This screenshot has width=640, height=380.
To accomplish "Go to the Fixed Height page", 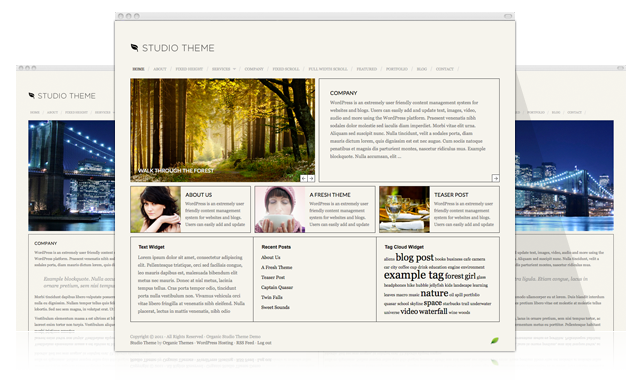I will click(189, 69).
